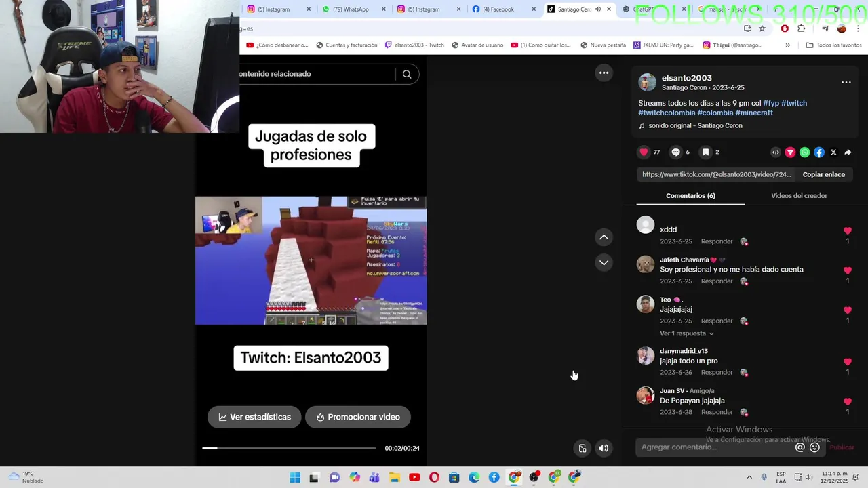The height and width of the screenshot is (488, 868).
Task: Go to the previous video with the up arrow
Action: pos(604,237)
